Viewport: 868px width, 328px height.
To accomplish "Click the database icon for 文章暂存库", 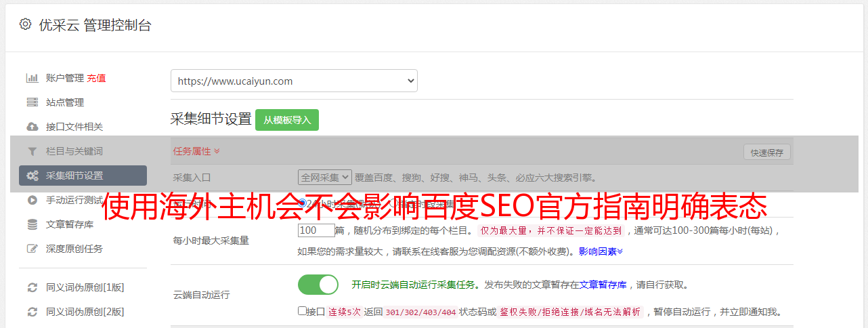I will (32, 224).
